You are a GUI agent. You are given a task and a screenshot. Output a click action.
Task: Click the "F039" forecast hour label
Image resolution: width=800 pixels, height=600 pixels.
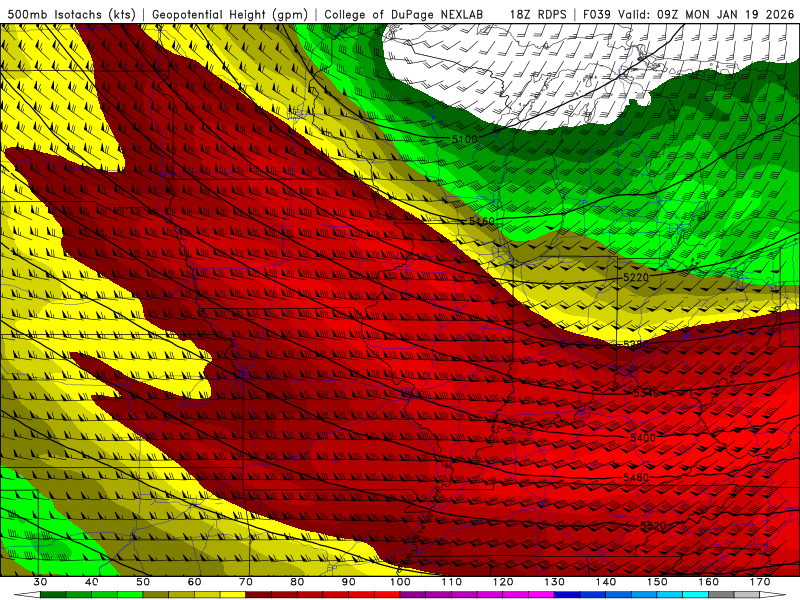pos(596,14)
